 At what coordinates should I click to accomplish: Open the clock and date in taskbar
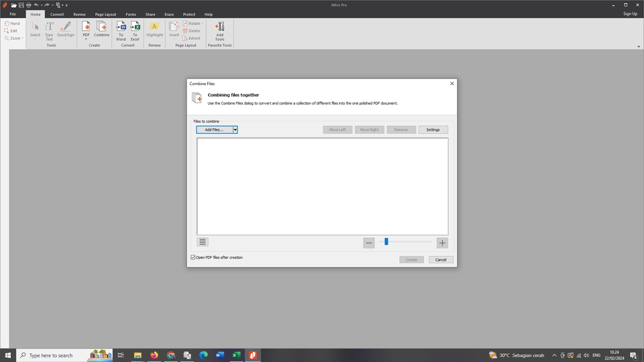tap(614, 355)
